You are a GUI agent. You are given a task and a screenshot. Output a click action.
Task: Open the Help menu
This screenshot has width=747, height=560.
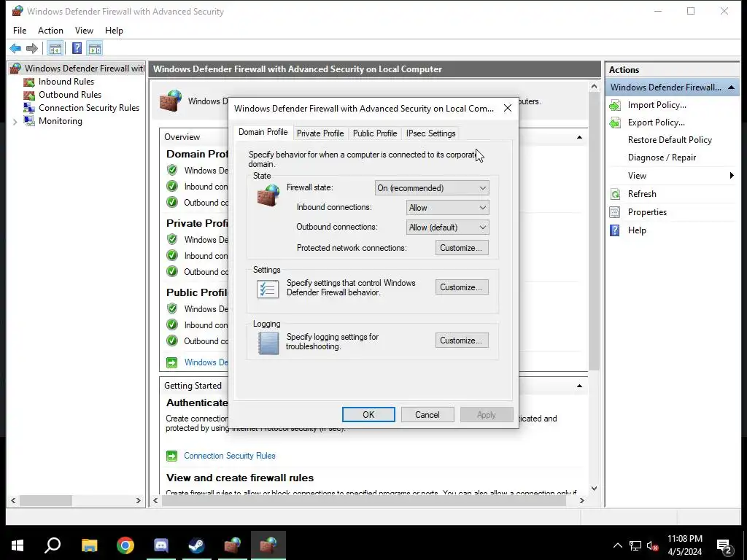pyautogui.click(x=114, y=31)
